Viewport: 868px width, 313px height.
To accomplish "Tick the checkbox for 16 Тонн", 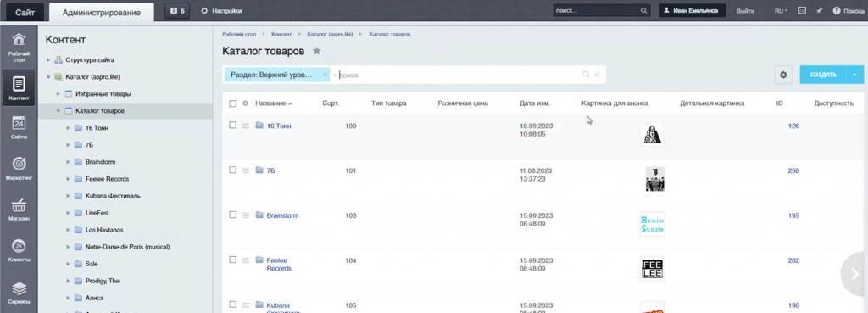I will [232, 126].
